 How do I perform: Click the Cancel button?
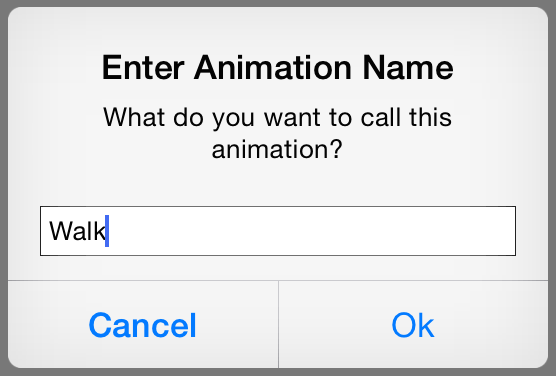(143, 325)
